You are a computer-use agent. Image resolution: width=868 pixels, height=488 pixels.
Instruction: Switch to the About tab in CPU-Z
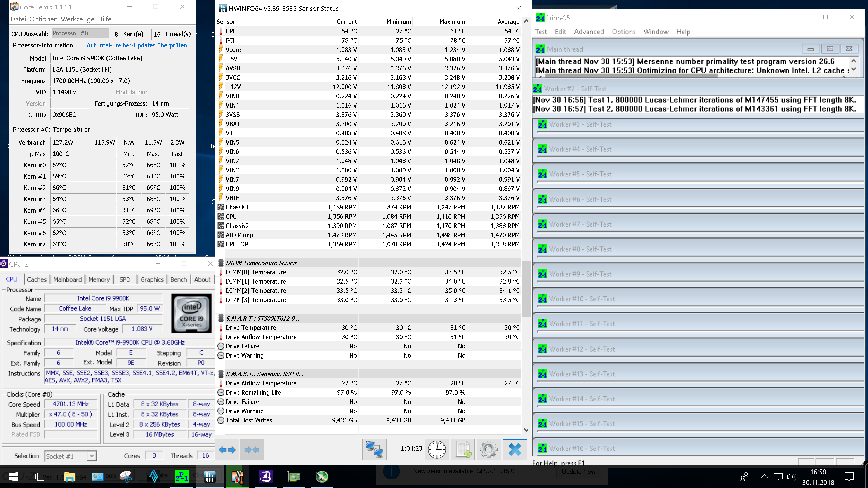(202, 279)
